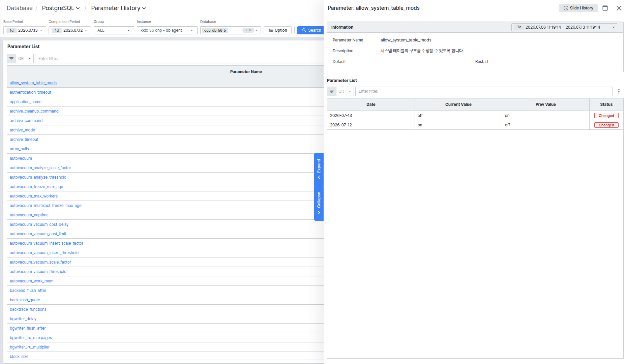Expand the side panel via Expand tab
This screenshot has height=364, width=627.
click(319, 170)
